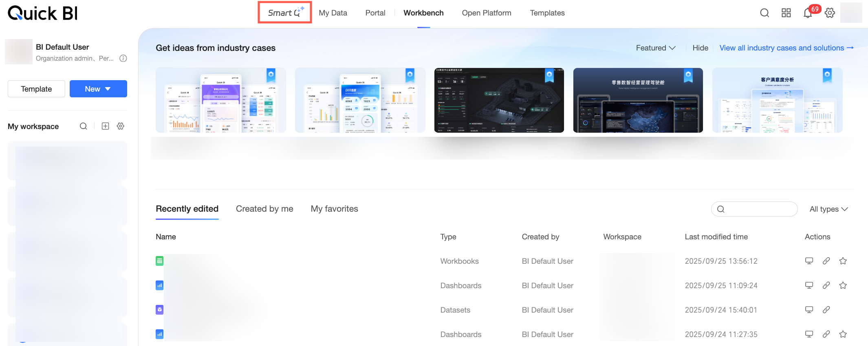
Task: Click the Type column header
Action: tap(448, 237)
